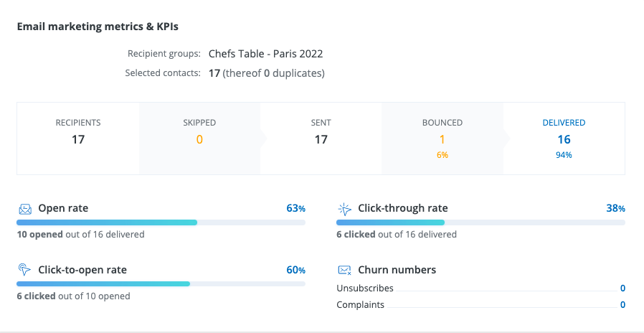Click the Click-through rate cursor icon
This screenshot has width=644, height=333.
pos(345,209)
